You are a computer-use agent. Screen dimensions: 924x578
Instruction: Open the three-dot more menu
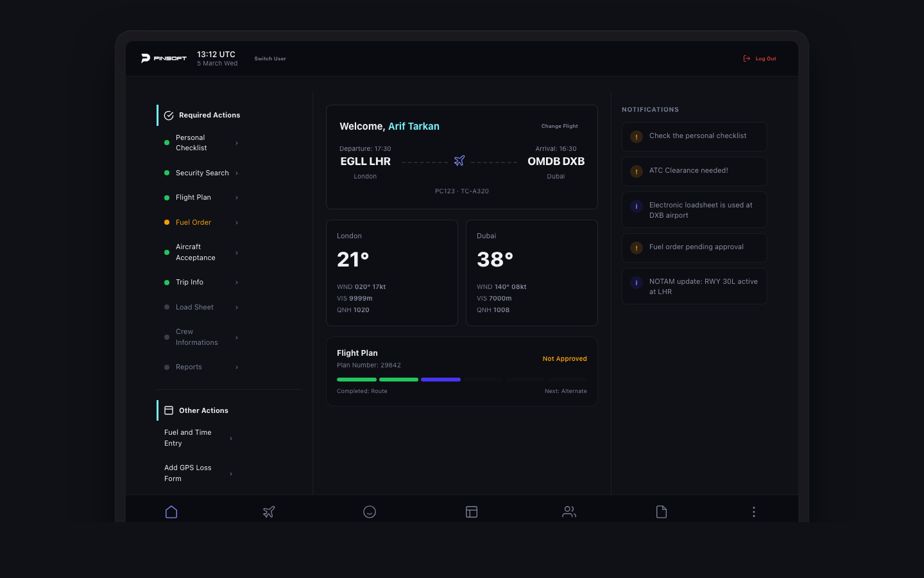(x=754, y=512)
